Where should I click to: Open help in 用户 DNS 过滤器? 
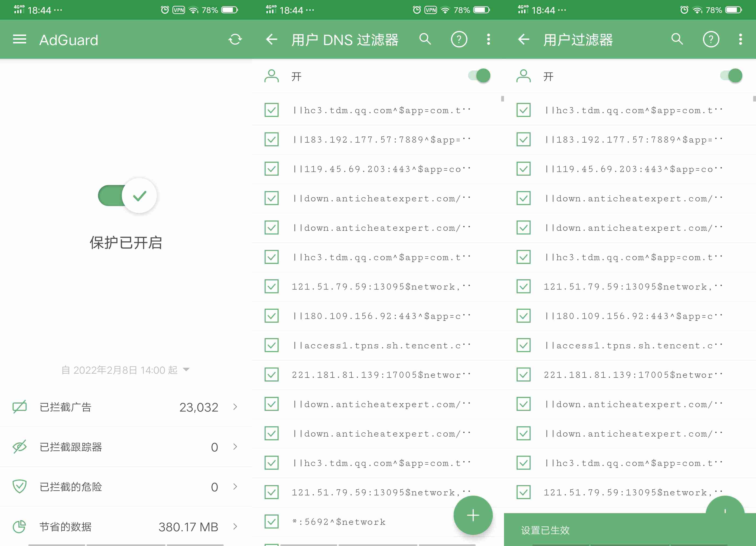click(x=459, y=39)
